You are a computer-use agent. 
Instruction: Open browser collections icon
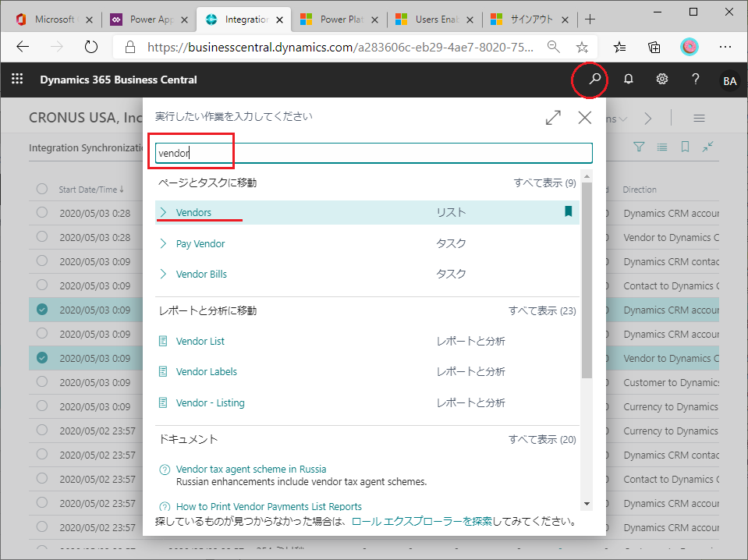coord(654,47)
